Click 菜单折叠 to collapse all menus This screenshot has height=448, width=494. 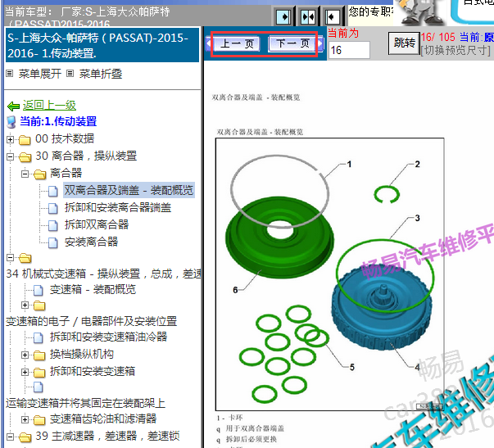tap(101, 74)
